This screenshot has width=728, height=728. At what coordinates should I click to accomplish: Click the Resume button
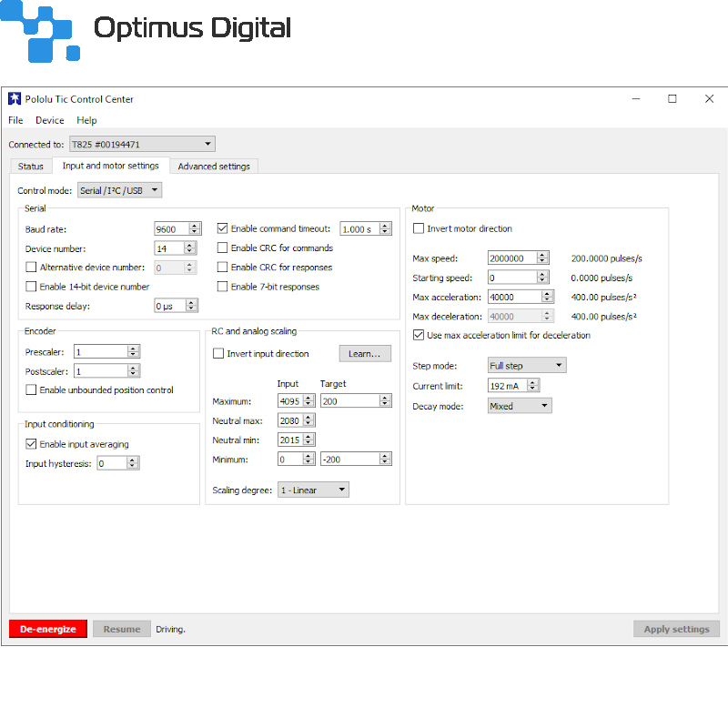click(x=122, y=629)
